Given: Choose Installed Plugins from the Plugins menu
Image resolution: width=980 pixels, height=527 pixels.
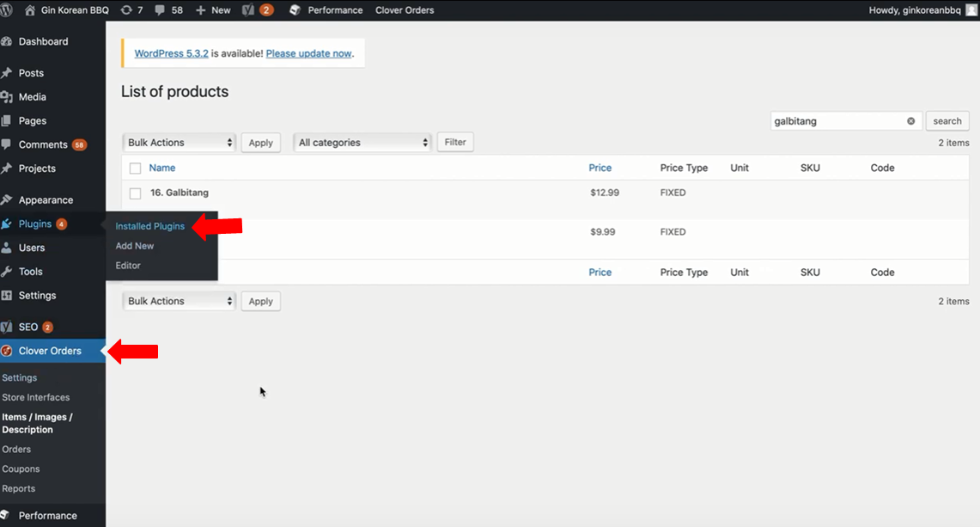Looking at the screenshot, I should point(150,225).
